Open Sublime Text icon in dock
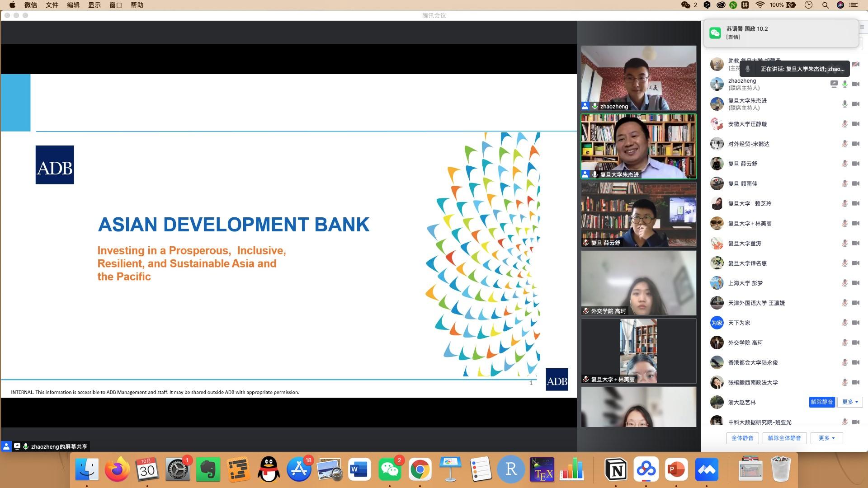The image size is (868, 488). tap(238, 469)
